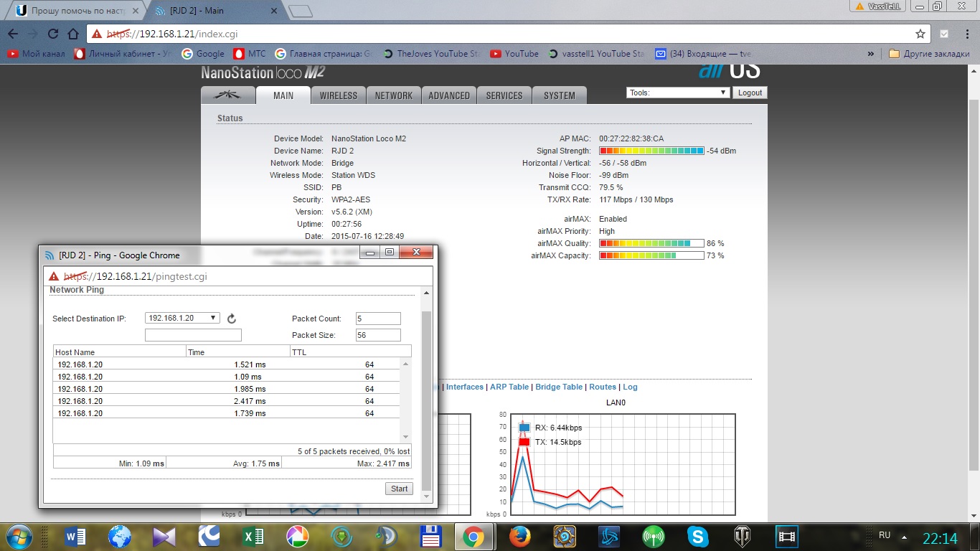Open Excel from the taskbar
The width and height of the screenshot is (980, 551).
pyautogui.click(x=253, y=536)
